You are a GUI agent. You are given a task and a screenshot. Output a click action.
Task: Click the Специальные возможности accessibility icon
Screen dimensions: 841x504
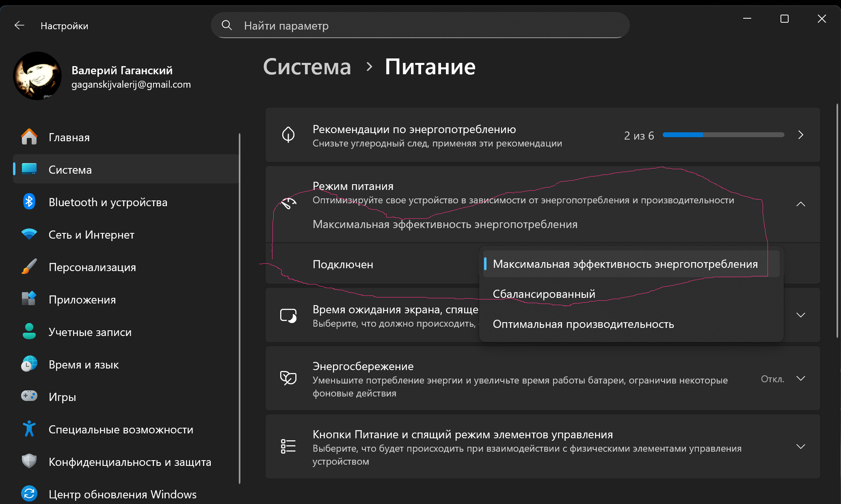pyautogui.click(x=29, y=429)
